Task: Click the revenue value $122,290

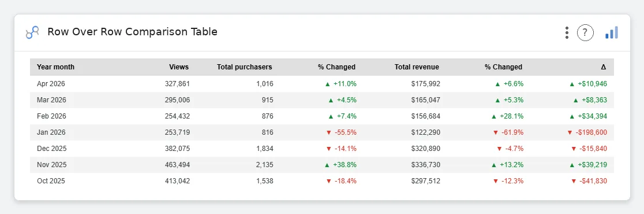Action: [x=425, y=132]
